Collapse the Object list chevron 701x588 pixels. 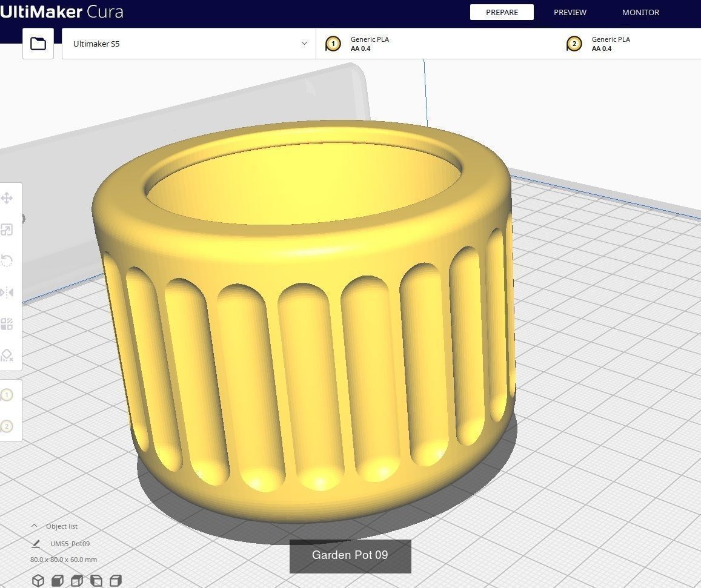(34, 526)
